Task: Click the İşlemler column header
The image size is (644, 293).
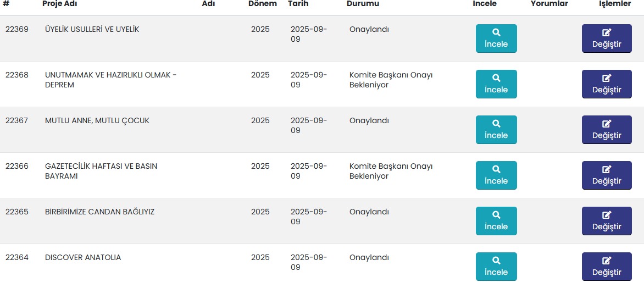Action: pos(614,4)
